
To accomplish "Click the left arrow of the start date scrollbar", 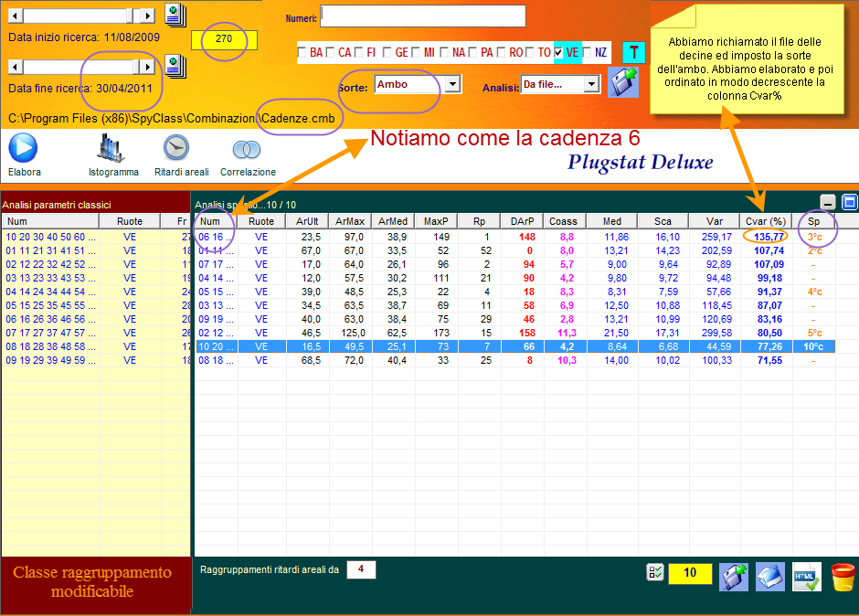I will click(x=16, y=16).
